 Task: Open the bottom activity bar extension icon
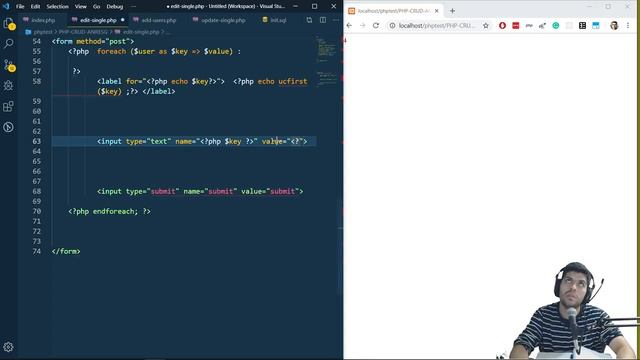(x=9, y=127)
